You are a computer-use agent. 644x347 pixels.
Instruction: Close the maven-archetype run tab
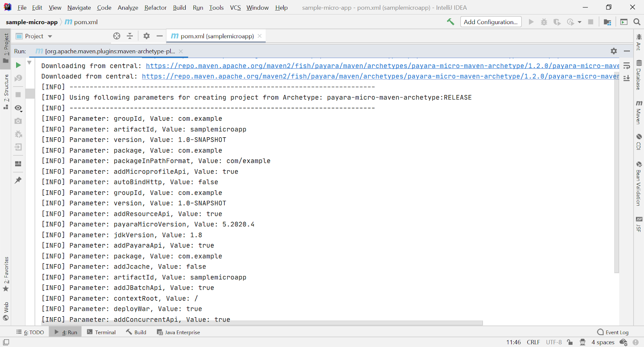[181, 51]
